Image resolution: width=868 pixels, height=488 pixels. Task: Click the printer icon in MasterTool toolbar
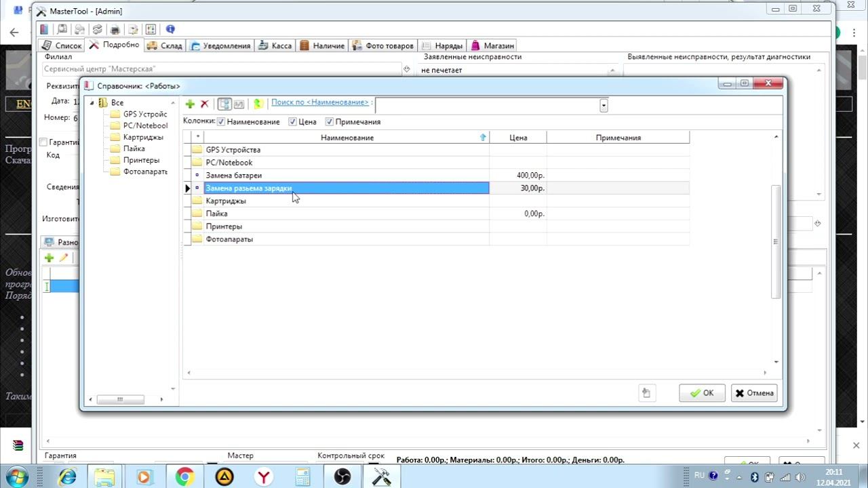pos(115,29)
